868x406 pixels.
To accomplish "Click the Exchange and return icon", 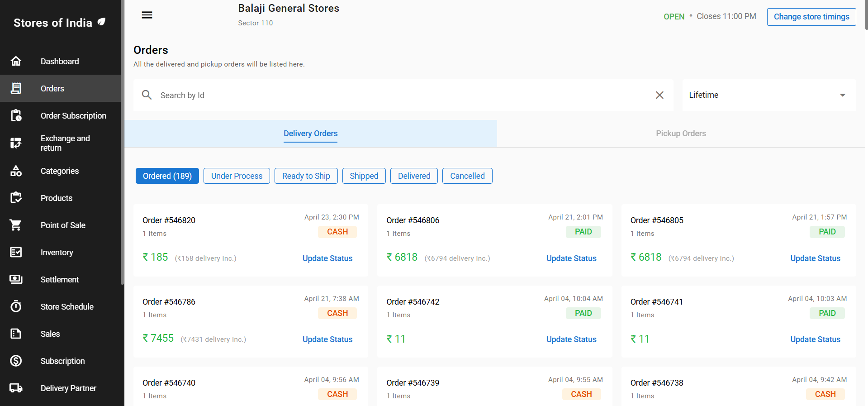I will pyautogui.click(x=16, y=143).
